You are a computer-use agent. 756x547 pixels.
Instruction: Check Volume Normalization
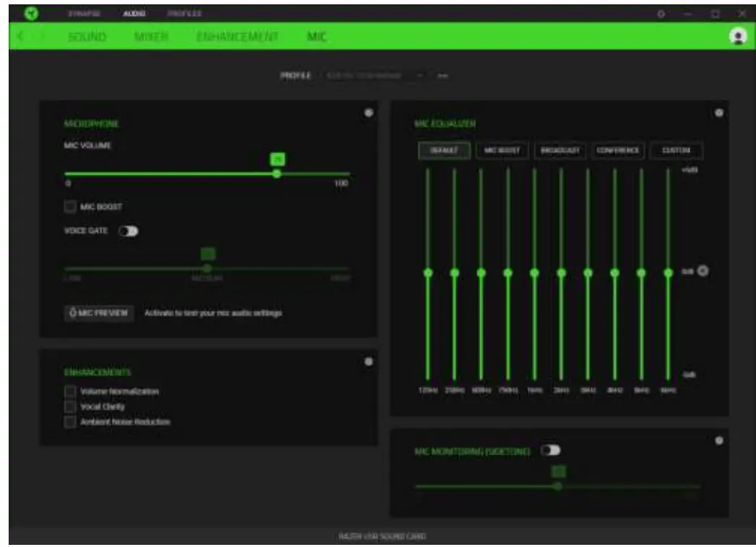pyautogui.click(x=70, y=391)
